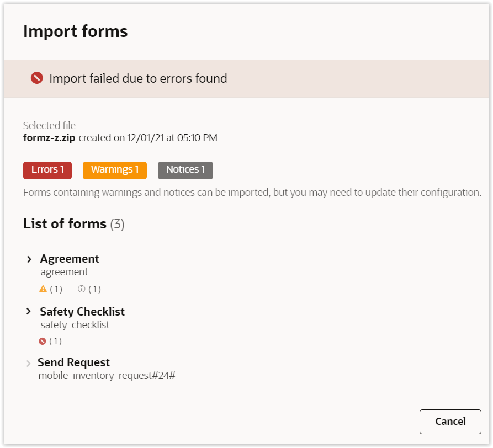Viewport: 493px width, 448px height.
Task: Expand the Safety Checklist form row
Action: [x=29, y=312]
